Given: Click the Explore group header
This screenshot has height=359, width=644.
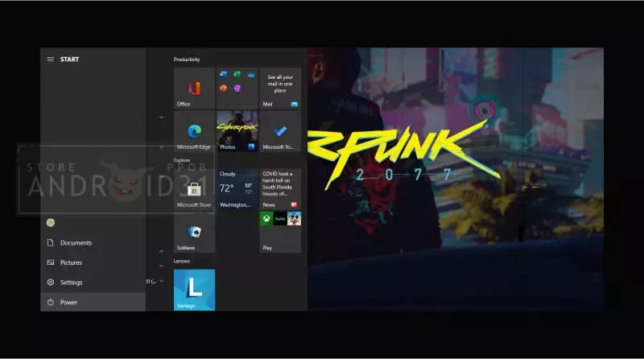Looking at the screenshot, I should coord(182,160).
